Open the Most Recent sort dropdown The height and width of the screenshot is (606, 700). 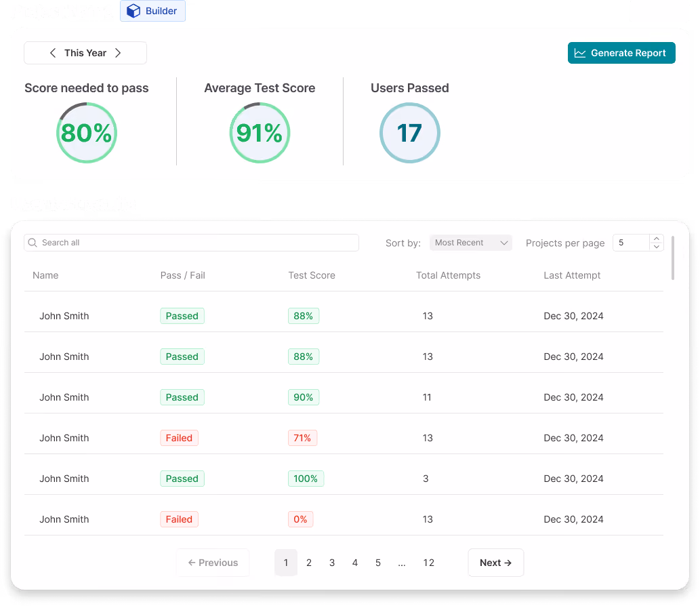(x=470, y=243)
